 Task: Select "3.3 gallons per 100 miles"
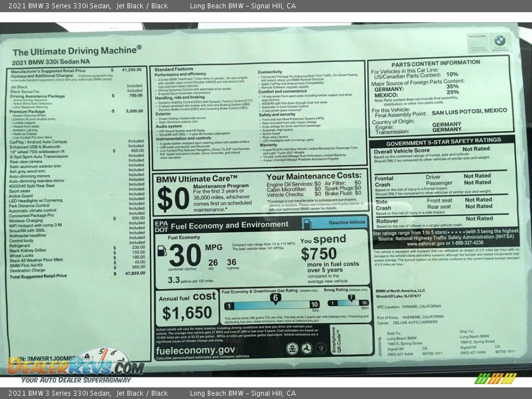click(190, 280)
